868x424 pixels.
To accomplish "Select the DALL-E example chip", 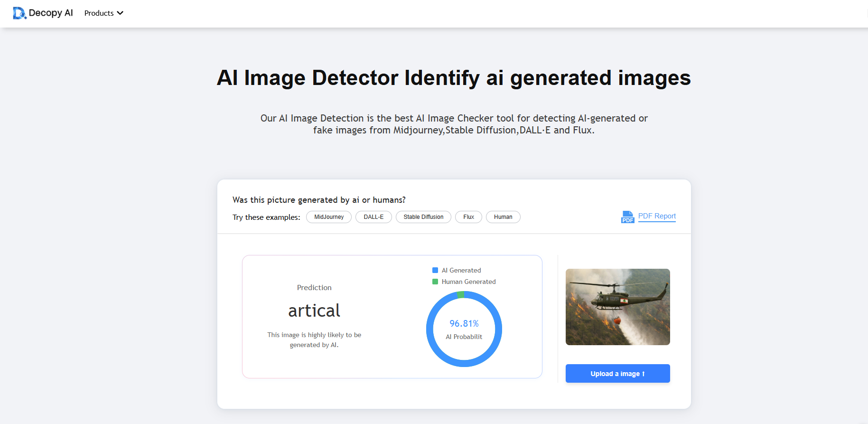I will tap(373, 217).
